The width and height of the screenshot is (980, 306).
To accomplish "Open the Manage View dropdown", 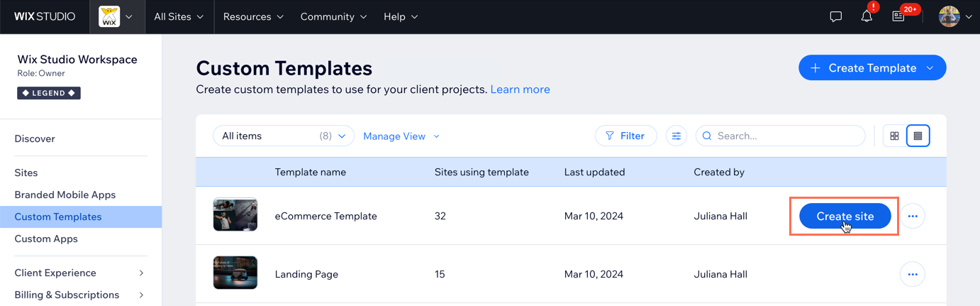I will pyautogui.click(x=401, y=136).
